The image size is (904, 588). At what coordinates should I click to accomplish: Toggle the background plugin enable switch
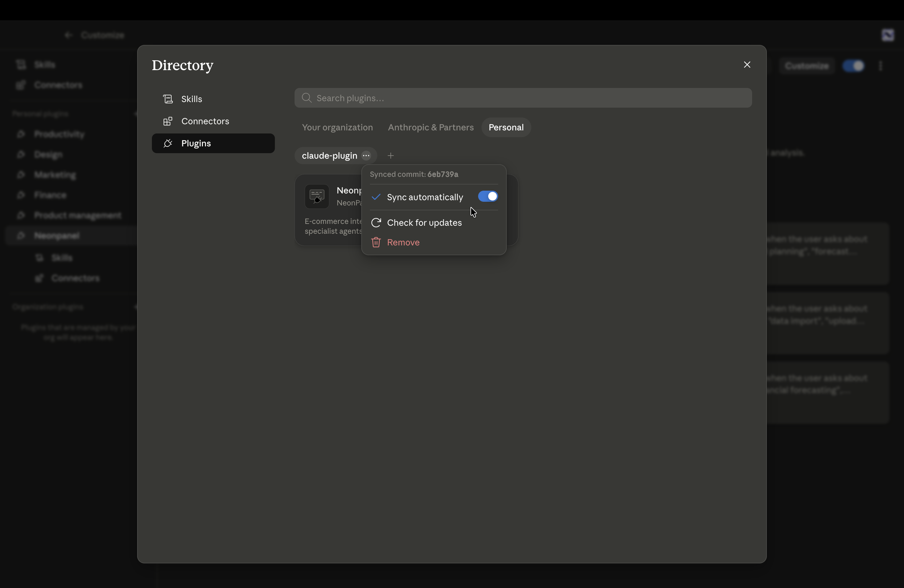[854, 66]
